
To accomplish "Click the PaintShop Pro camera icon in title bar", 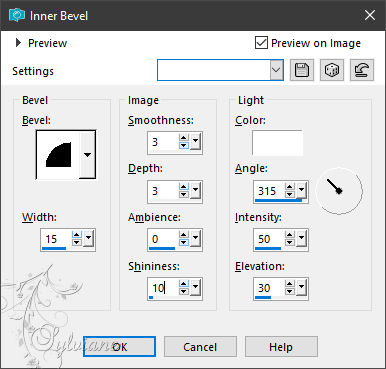I will pyautogui.click(x=17, y=15).
